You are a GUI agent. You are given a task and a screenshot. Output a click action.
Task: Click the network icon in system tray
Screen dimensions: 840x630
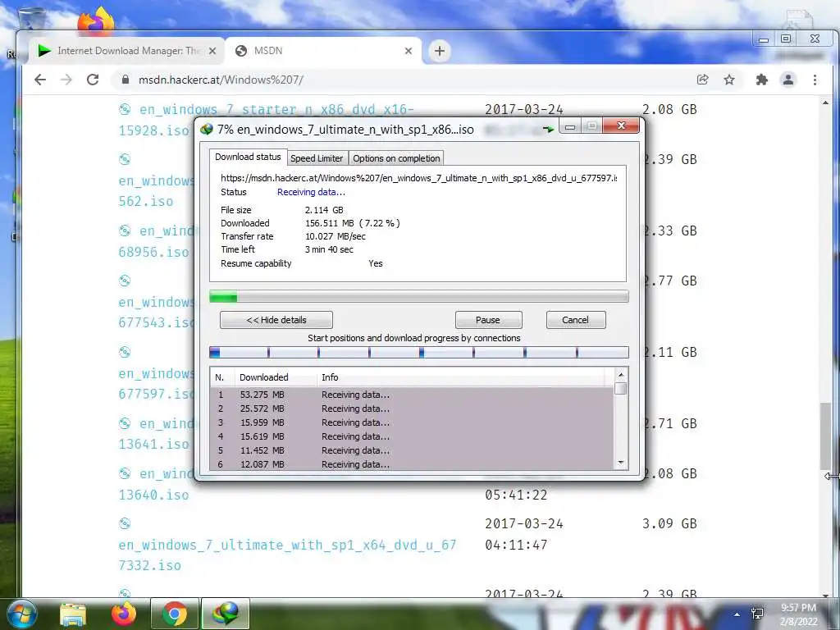(757, 614)
